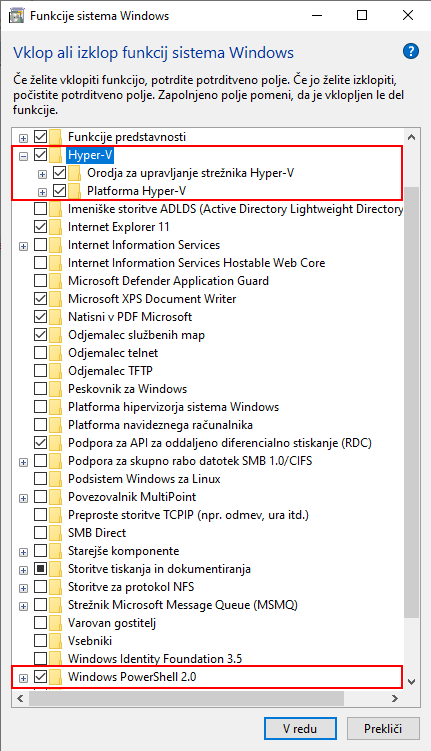Expand Orodja za upravljanje strežnika Hyper-V
The height and width of the screenshot is (751, 431).
coord(42,174)
